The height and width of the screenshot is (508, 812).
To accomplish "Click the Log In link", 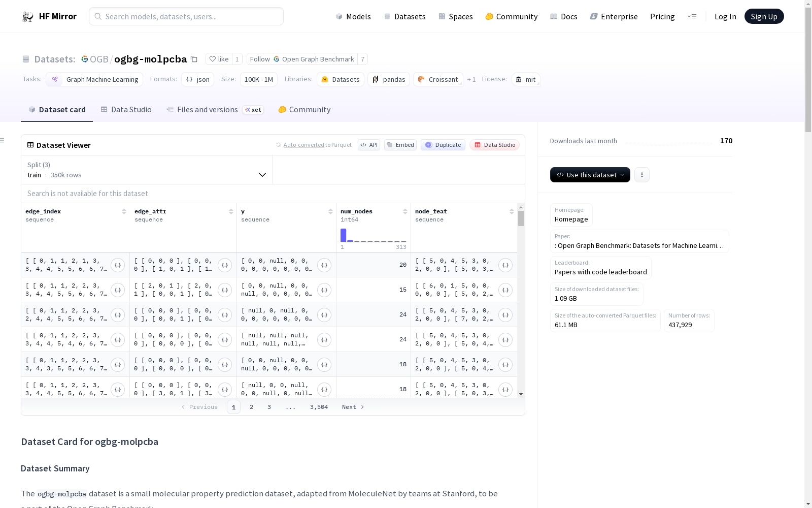I will [725, 16].
